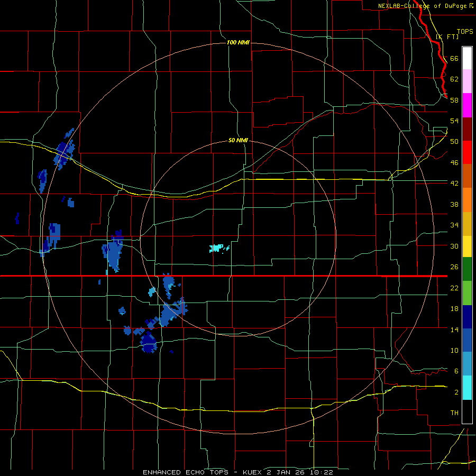Image resolution: width=476 pixels, height=476 pixels.
Task: Click the white swatch at top of legend
Action: click(467, 58)
